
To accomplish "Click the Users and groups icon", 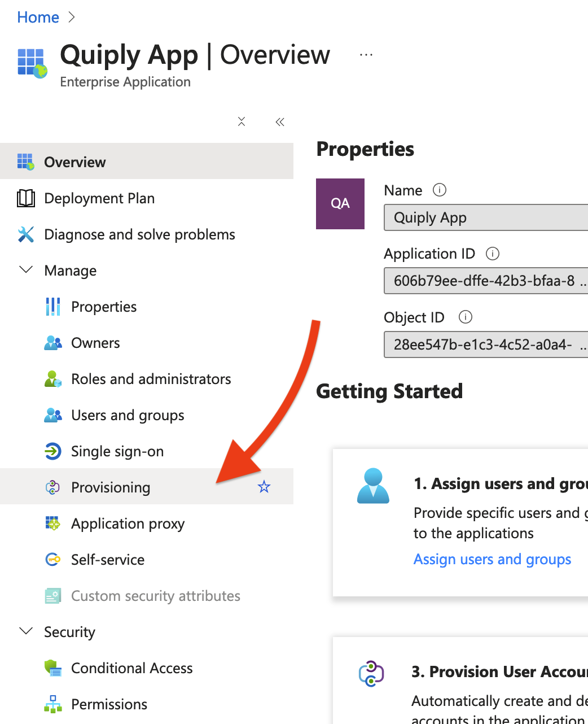I will 53,415.
